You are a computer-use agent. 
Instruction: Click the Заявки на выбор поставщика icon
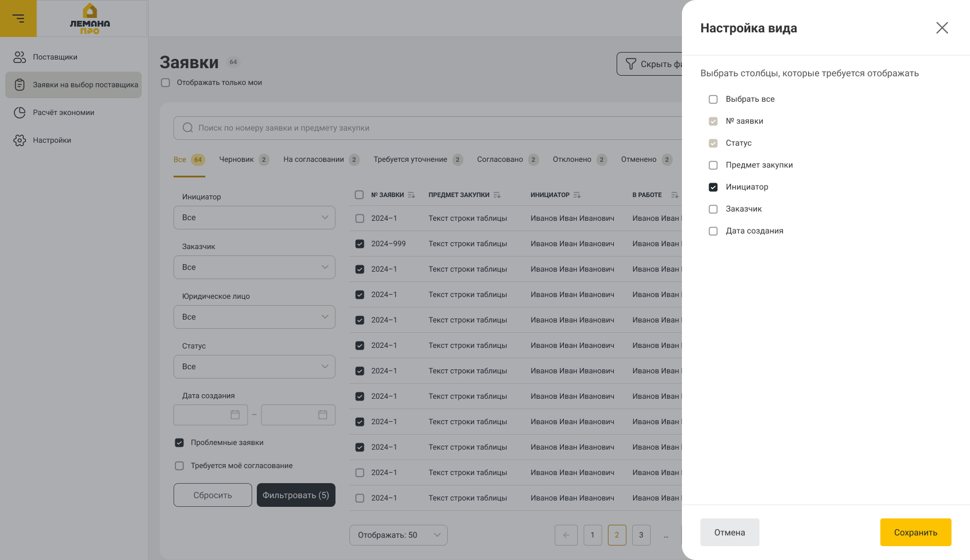tap(20, 85)
